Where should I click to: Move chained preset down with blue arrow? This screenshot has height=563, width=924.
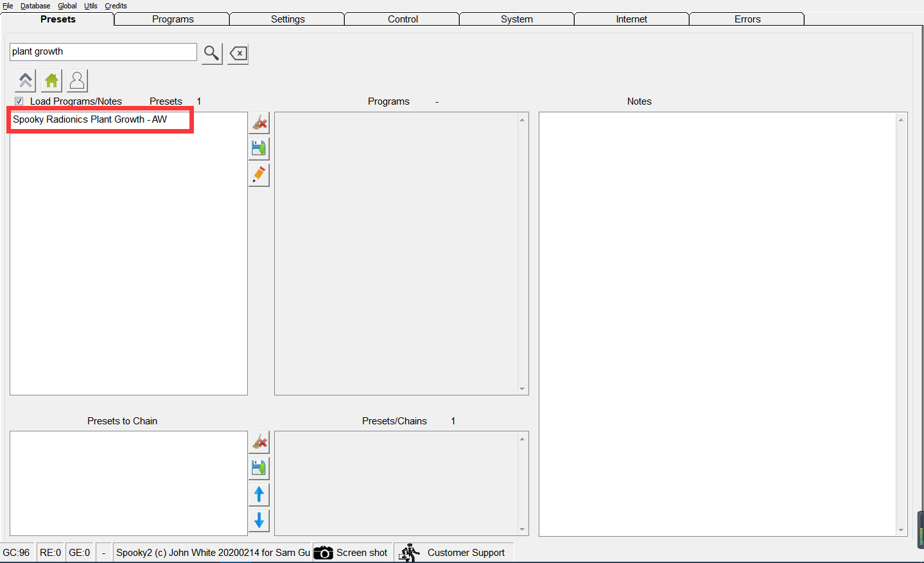[259, 521]
